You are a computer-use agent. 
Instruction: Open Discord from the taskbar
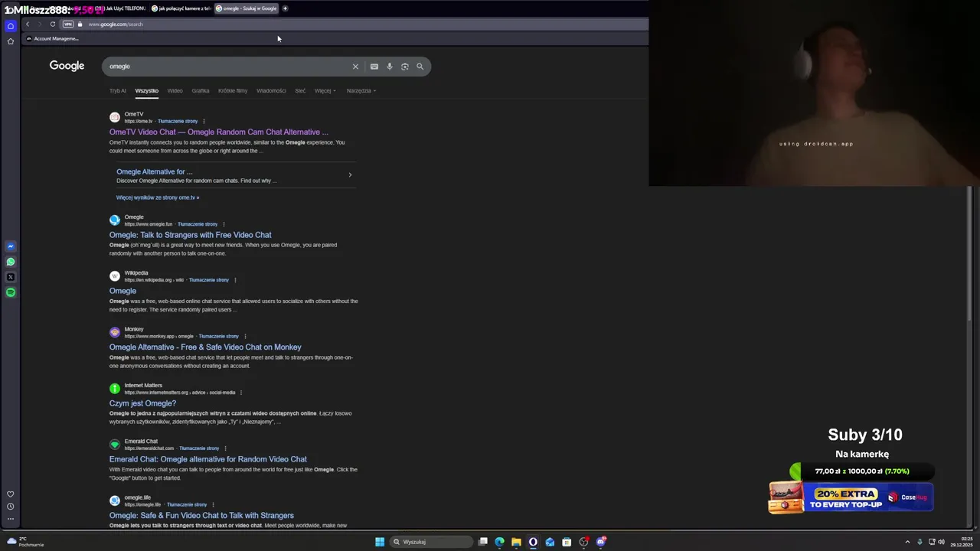601,542
